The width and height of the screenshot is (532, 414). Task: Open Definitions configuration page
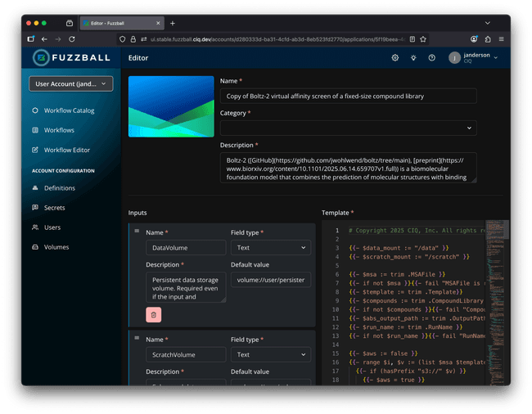pyautogui.click(x=60, y=188)
